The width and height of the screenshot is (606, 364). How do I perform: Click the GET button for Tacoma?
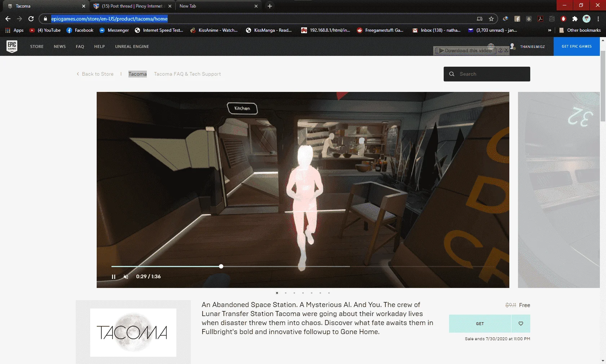point(480,324)
